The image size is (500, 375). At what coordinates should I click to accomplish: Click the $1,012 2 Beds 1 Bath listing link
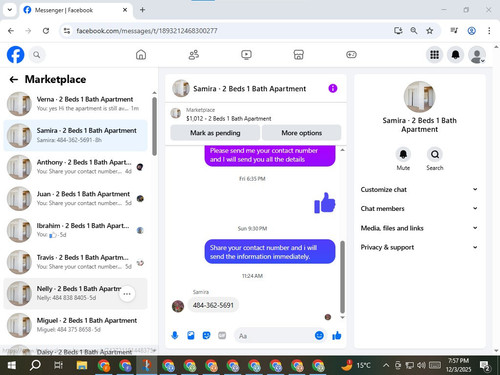tap(228, 119)
